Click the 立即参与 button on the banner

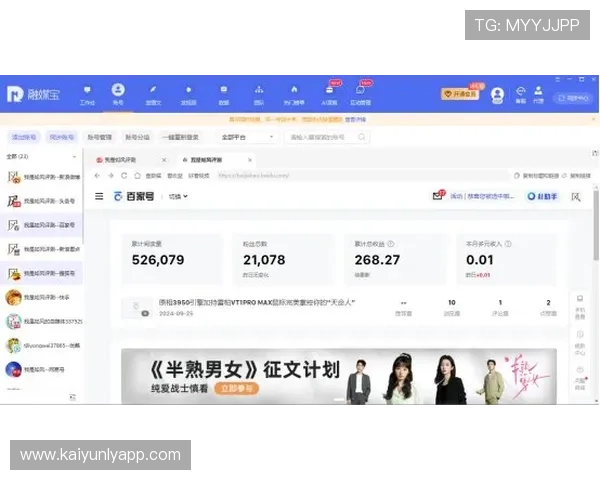click(x=236, y=389)
